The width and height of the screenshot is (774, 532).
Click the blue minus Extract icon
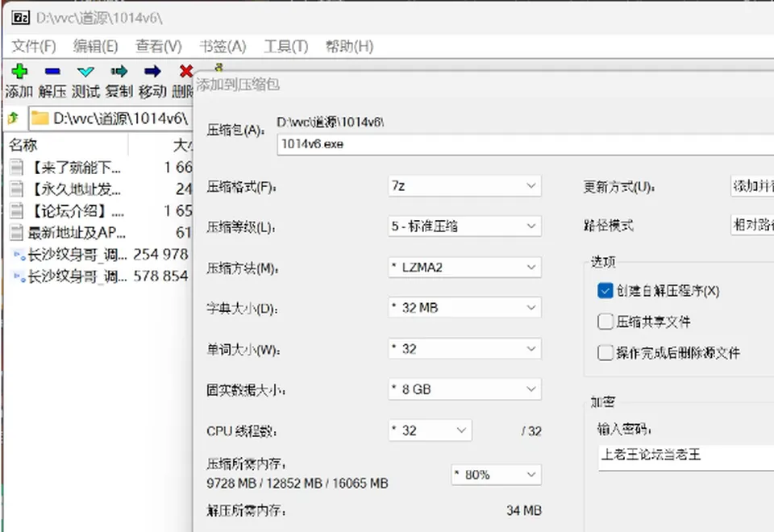(52, 72)
